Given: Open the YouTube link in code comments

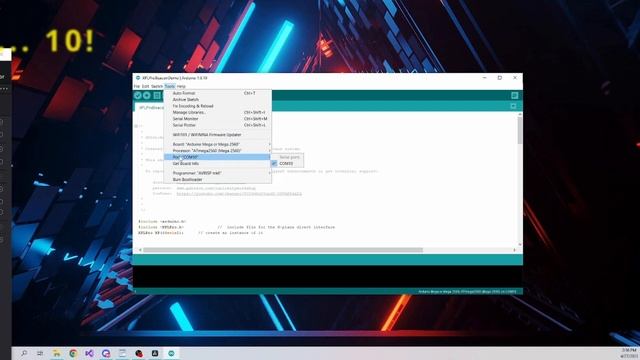Looking at the screenshot, I should (x=239, y=194).
